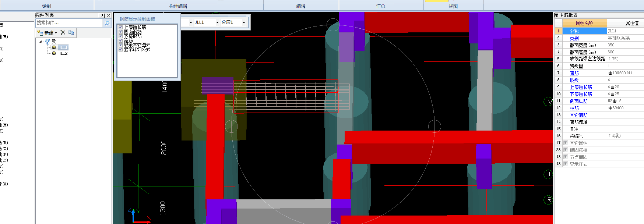Image resolution: width=644 pixels, height=224 pixels.
Task: Click the 梁编号 value (1#梁)
Action: click(625, 136)
